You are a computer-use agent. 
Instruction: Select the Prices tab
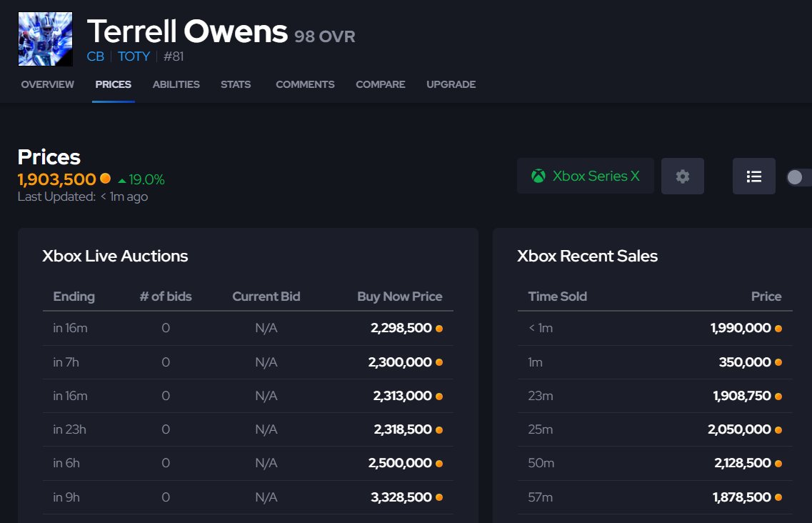pos(114,84)
